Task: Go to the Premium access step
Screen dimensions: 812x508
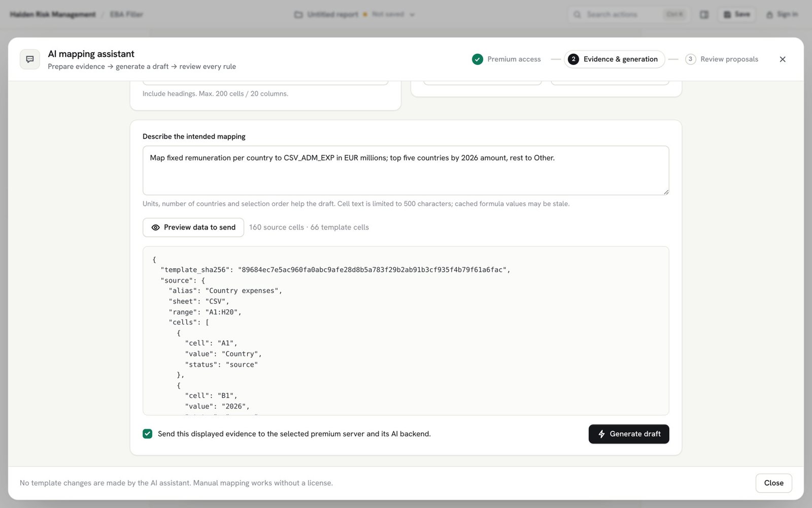Action: click(x=506, y=59)
